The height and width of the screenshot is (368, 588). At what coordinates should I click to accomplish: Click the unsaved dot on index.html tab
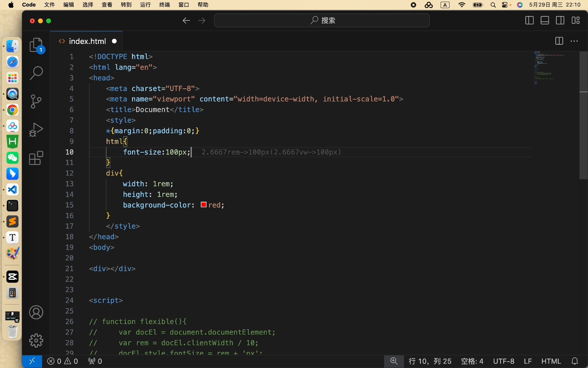[115, 41]
